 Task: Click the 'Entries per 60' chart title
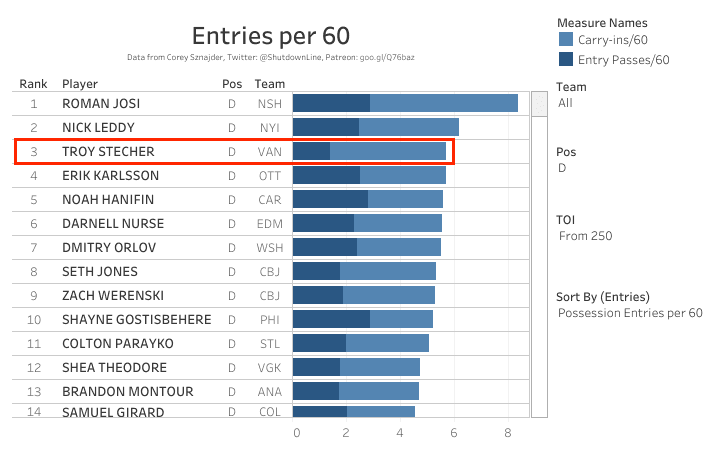(270, 36)
